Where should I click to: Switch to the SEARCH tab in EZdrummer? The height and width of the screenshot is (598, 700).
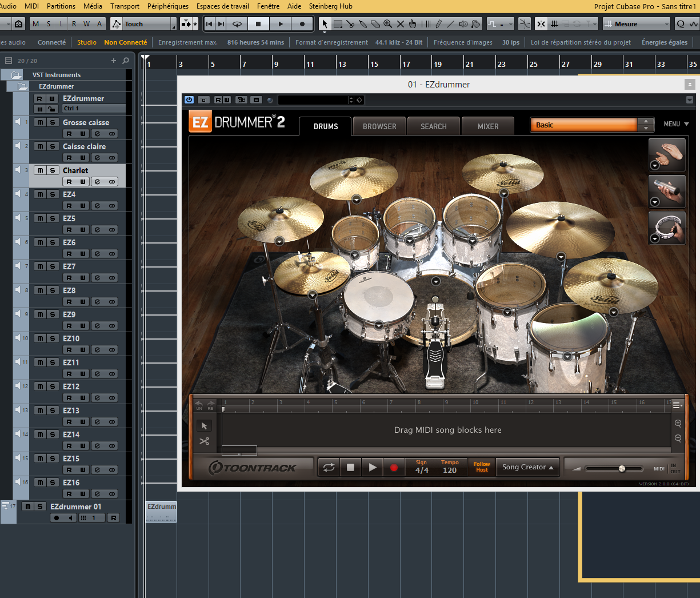[434, 126]
